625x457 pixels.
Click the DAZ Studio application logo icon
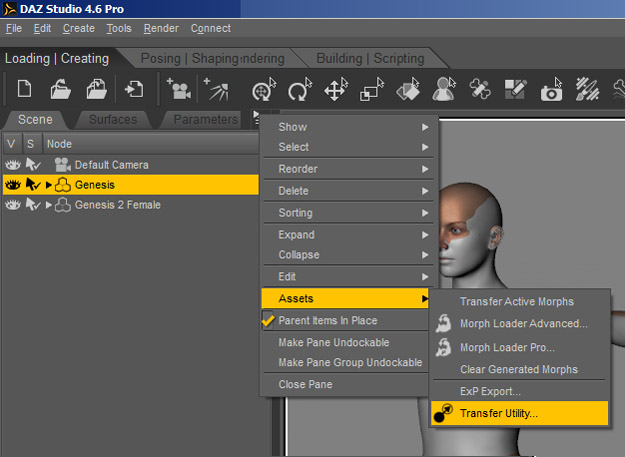click(10, 9)
